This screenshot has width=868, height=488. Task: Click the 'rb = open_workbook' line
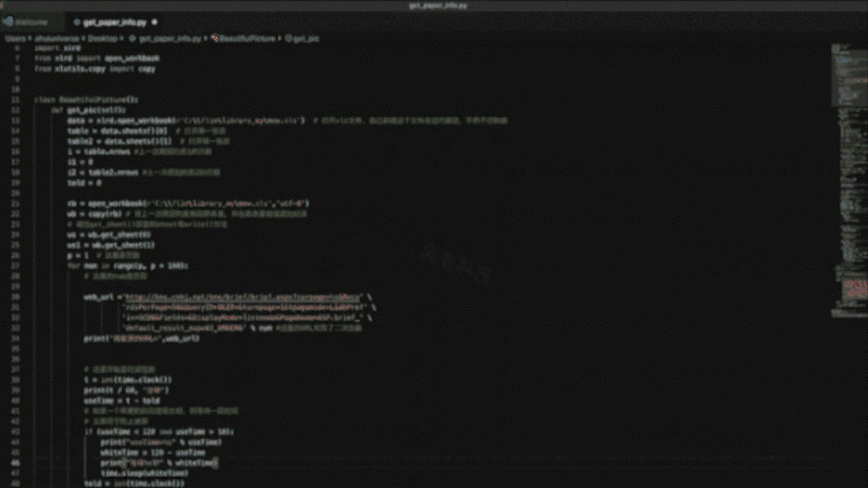[x=188, y=203]
